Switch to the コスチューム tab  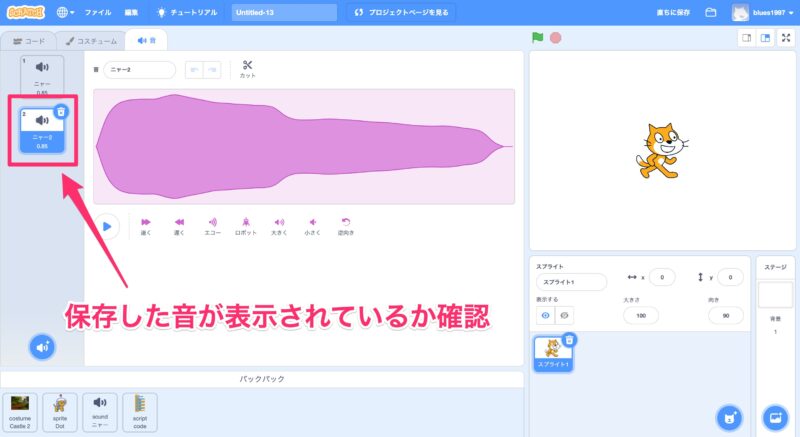(91, 41)
